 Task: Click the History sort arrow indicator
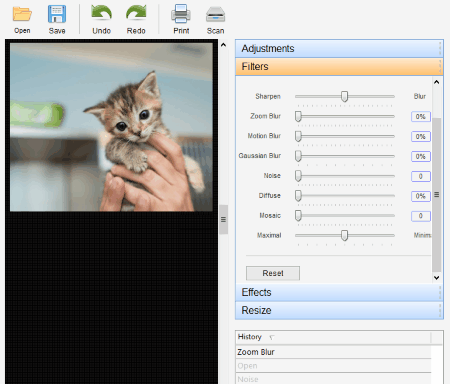(272, 337)
